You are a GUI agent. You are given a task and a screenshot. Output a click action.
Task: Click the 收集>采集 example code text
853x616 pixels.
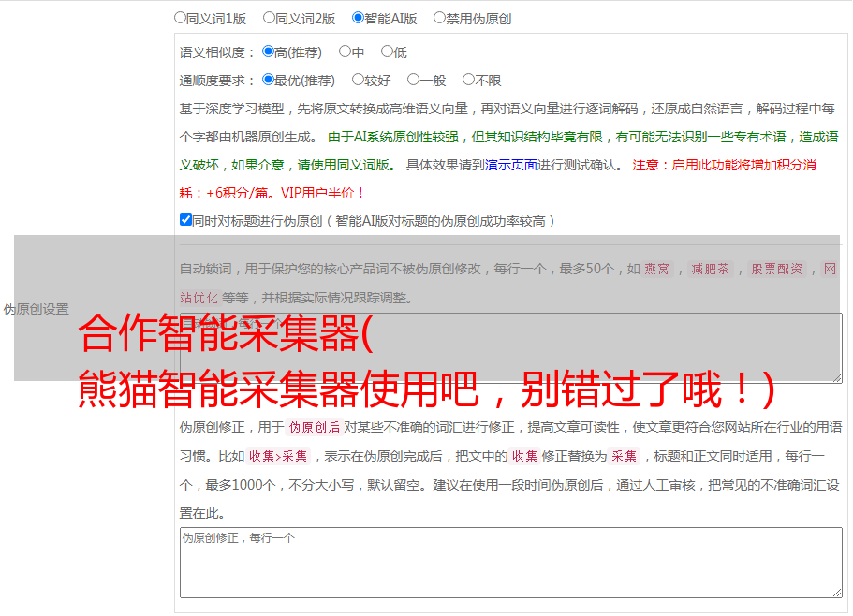pos(278,456)
